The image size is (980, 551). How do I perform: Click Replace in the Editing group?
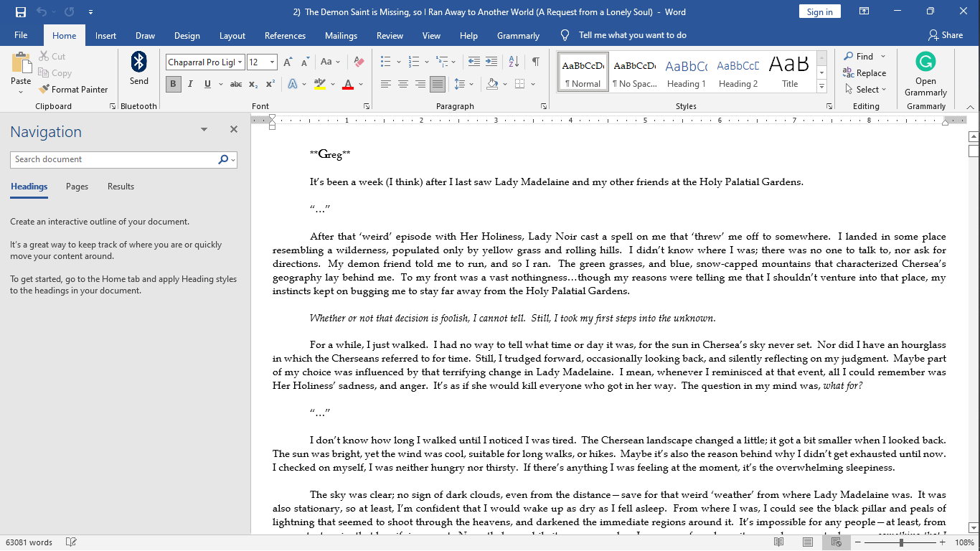(x=865, y=73)
